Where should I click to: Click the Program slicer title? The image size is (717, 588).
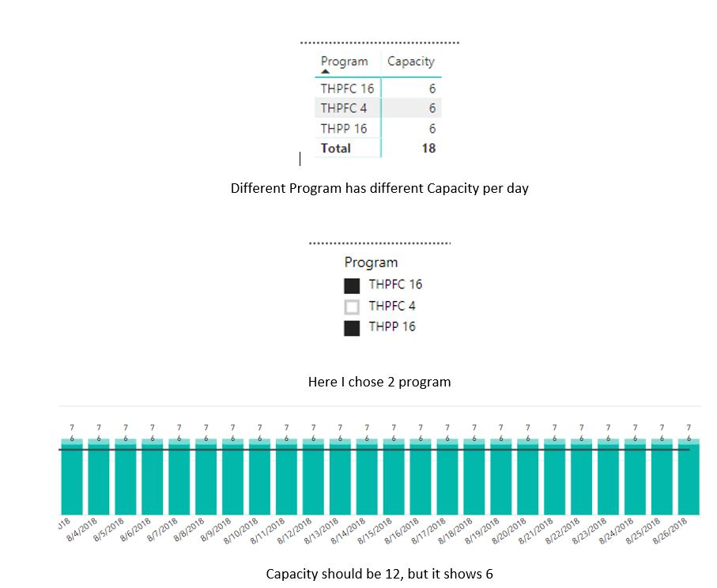pyautogui.click(x=371, y=262)
